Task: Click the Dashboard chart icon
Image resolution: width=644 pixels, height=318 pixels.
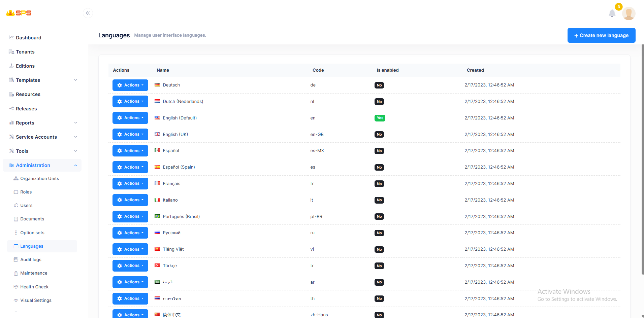Action: click(x=11, y=37)
